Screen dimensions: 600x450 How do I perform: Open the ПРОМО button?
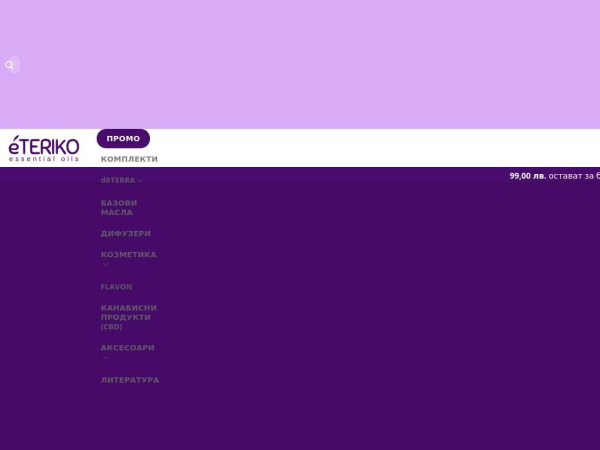pos(123,139)
